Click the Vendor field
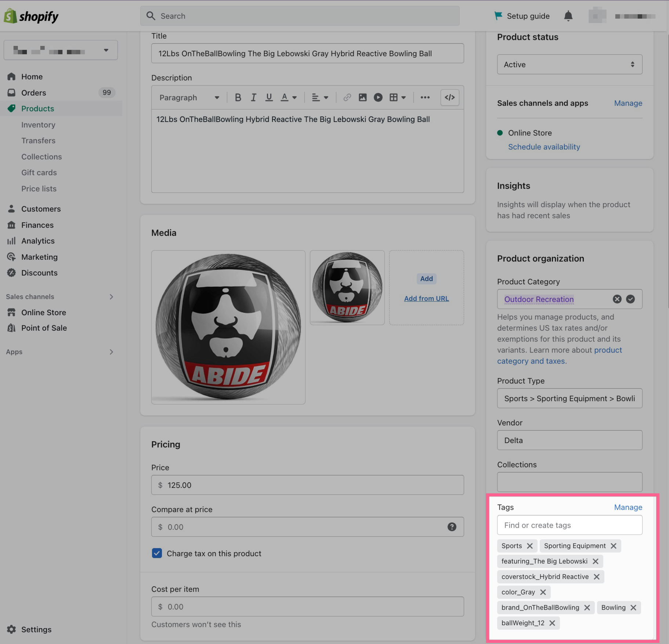 (569, 440)
